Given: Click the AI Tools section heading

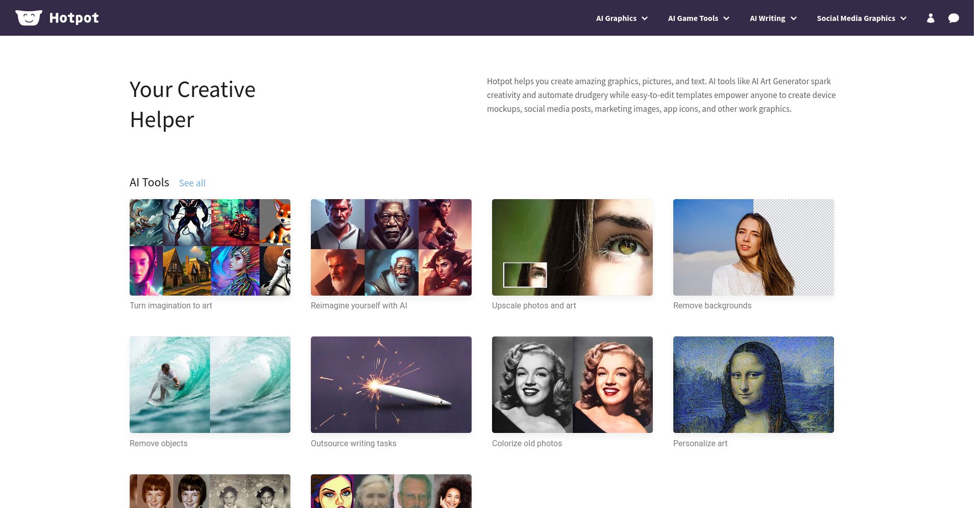Looking at the screenshot, I should [x=149, y=182].
